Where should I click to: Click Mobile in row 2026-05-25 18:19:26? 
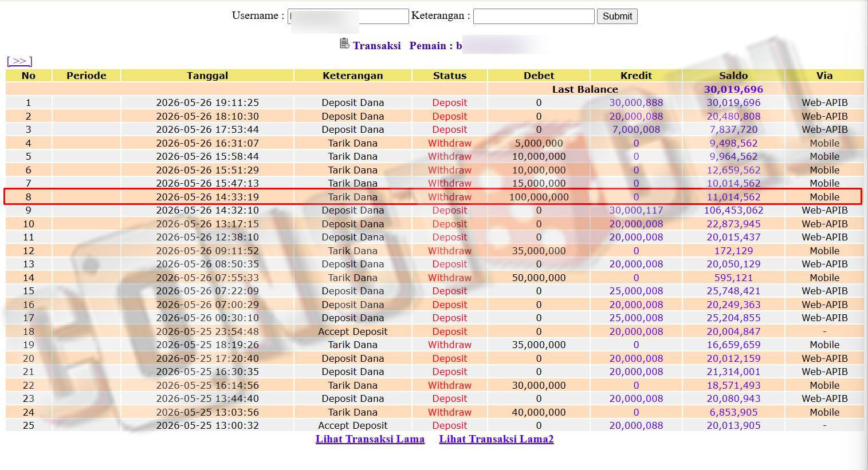coord(824,345)
